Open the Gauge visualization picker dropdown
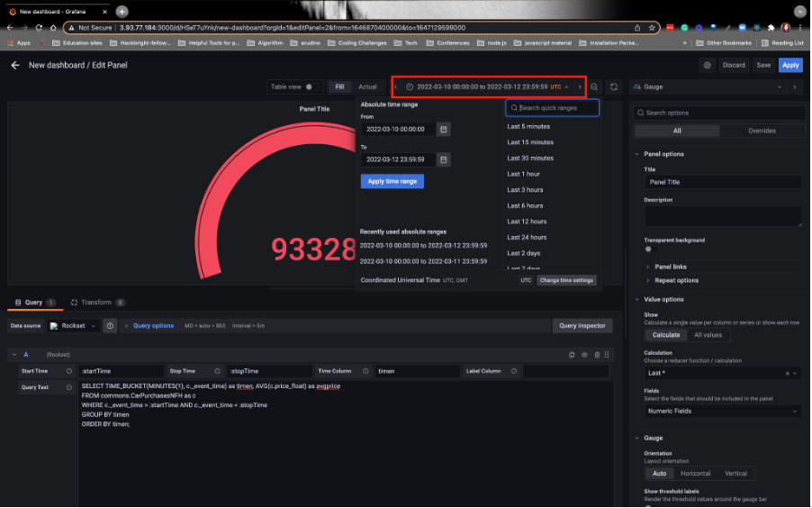 (708, 87)
